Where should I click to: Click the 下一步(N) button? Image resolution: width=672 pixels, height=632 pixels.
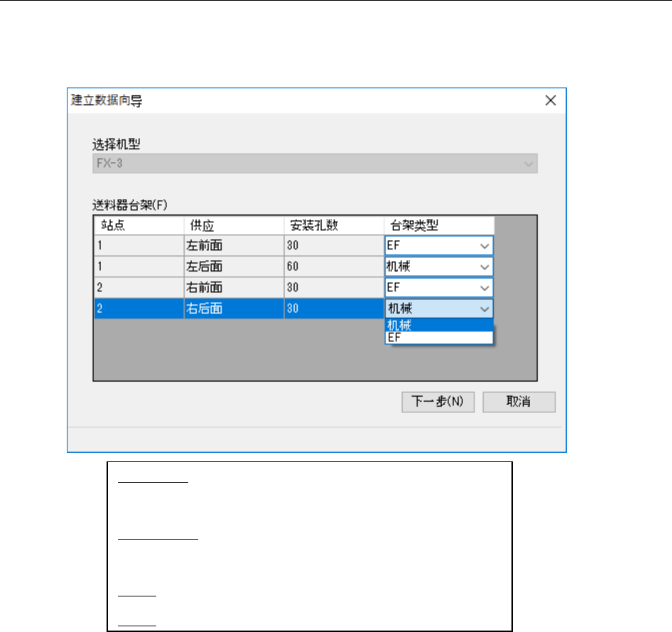(438, 402)
